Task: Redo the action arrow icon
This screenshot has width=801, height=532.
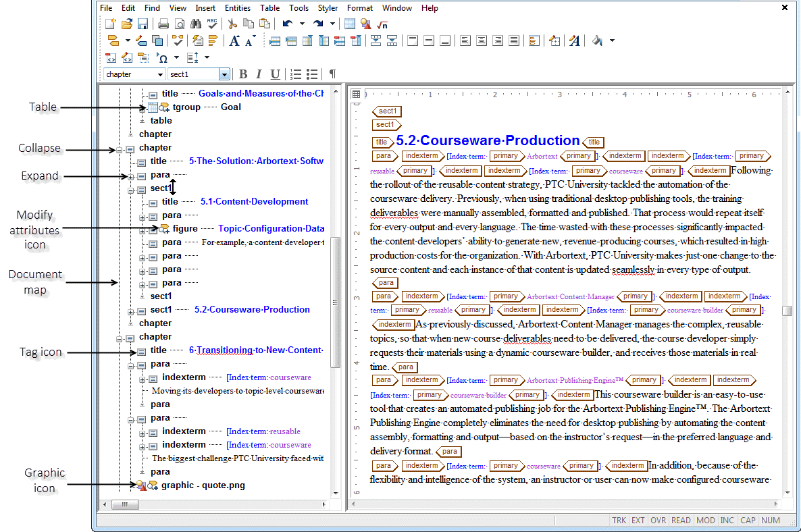Action: click(x=318, y=24)
